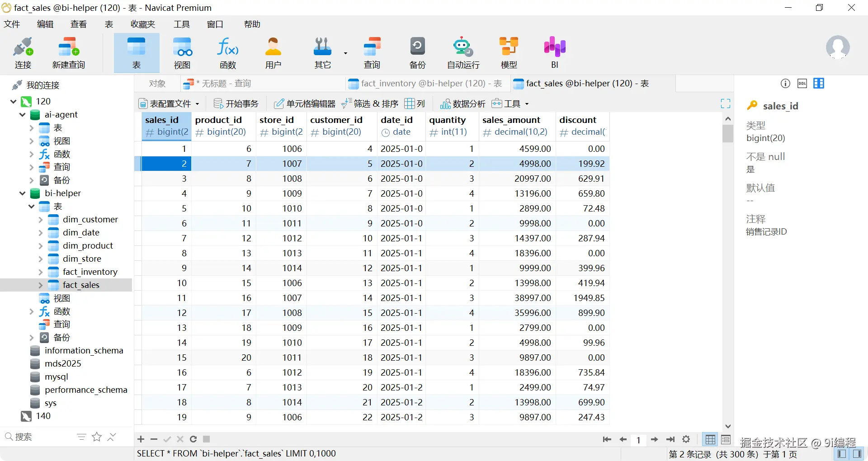Refresh the table data

[193, 439]
